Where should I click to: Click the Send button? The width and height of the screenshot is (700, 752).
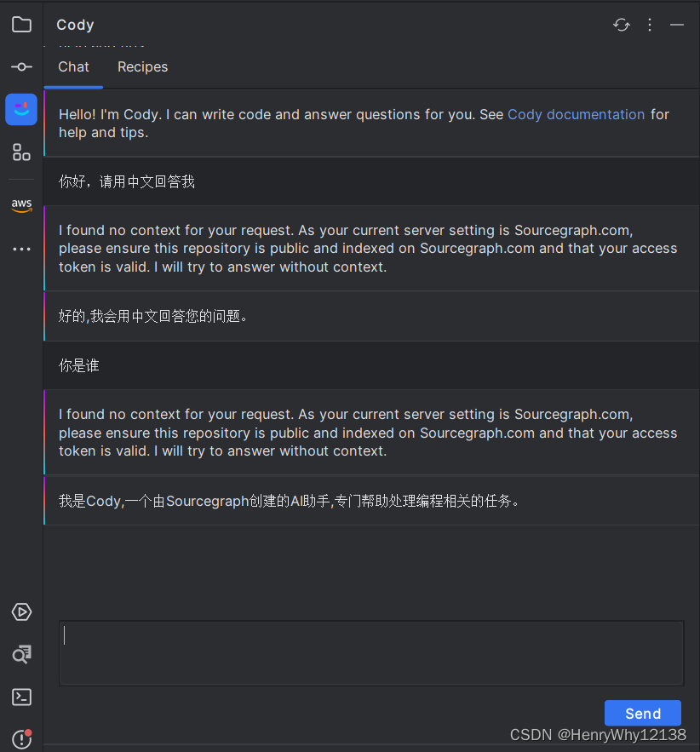(642, 713)
